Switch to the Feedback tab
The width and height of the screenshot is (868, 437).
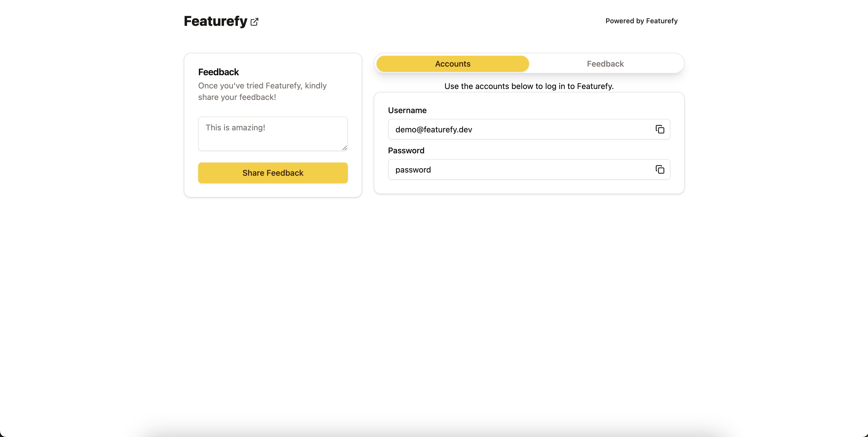(x=605, y=64)
